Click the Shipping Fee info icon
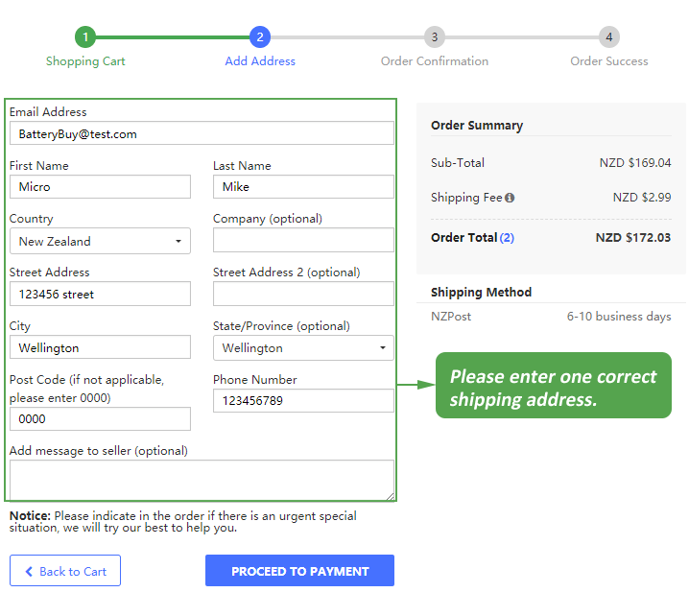 click(510, 198)
